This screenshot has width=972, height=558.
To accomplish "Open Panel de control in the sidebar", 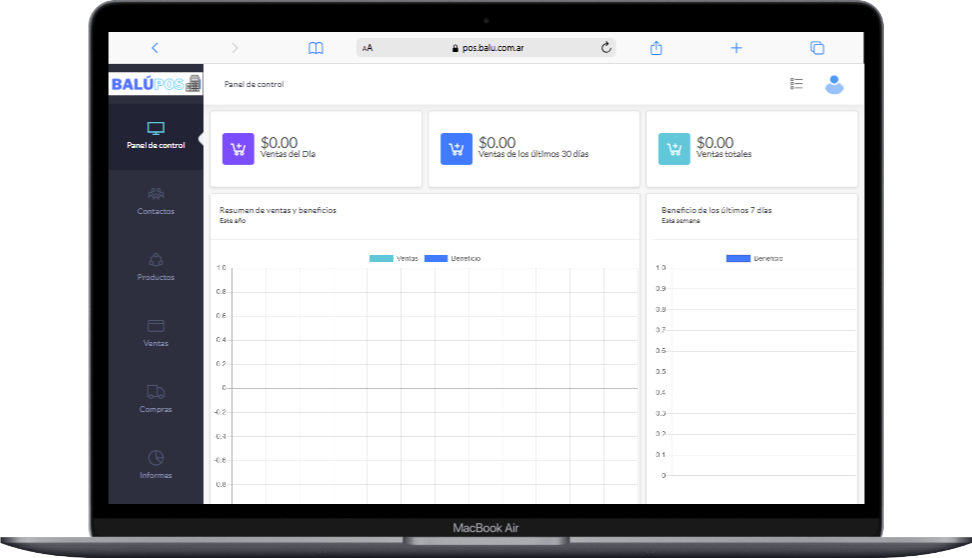I will pos(155,136).
